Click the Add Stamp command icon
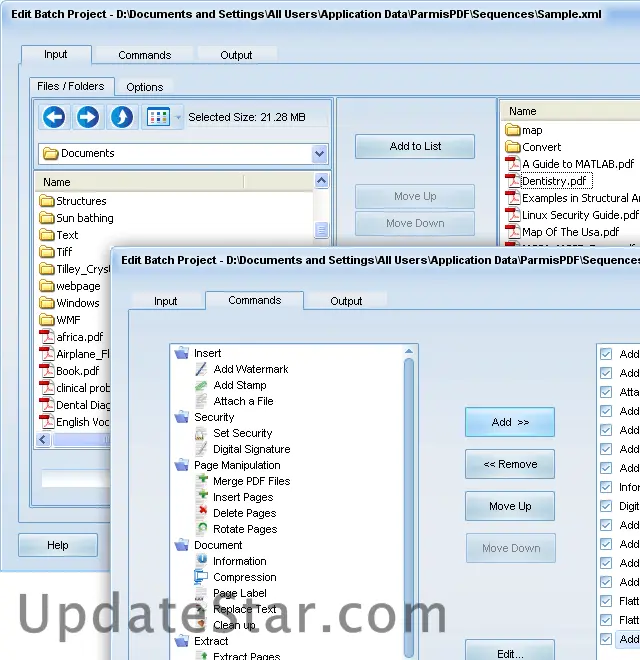 click(202, 385)
